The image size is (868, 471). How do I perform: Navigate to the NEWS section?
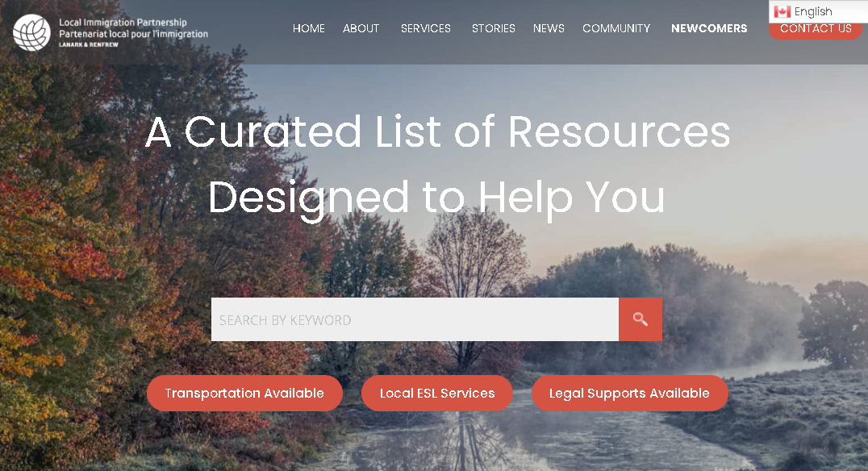(549, 28)
